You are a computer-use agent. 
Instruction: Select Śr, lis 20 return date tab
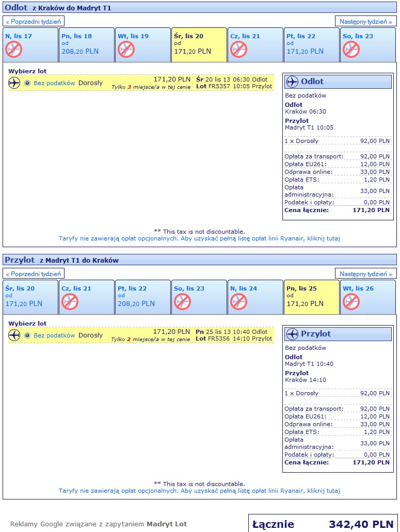pos(30,297)
